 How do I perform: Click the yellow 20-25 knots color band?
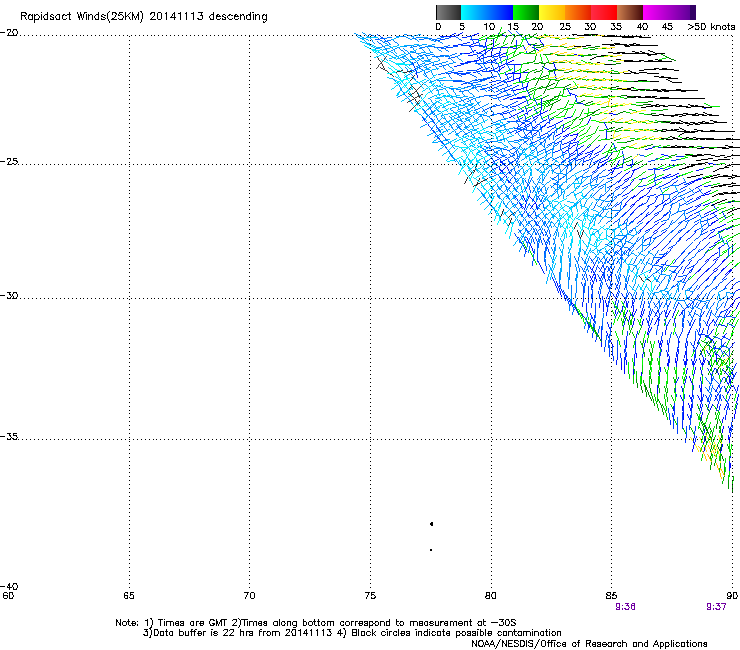(x=552, y=12)
